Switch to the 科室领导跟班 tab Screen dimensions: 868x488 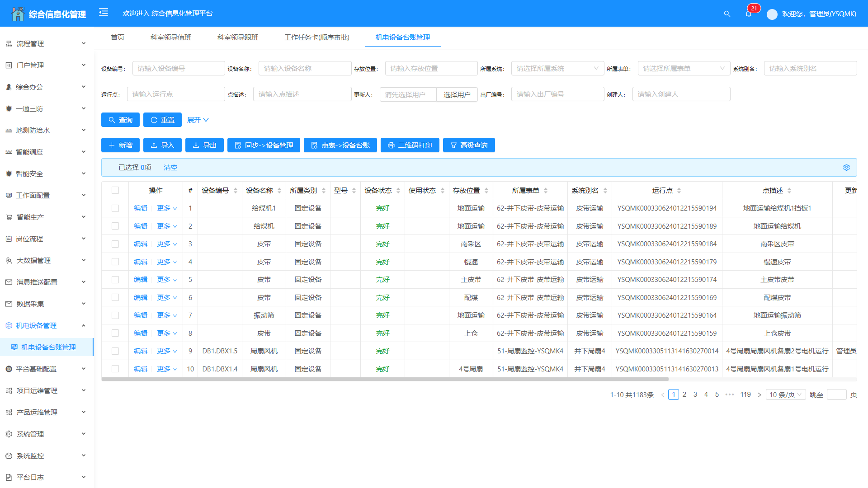pyautogui.click(x=238, y=37)
